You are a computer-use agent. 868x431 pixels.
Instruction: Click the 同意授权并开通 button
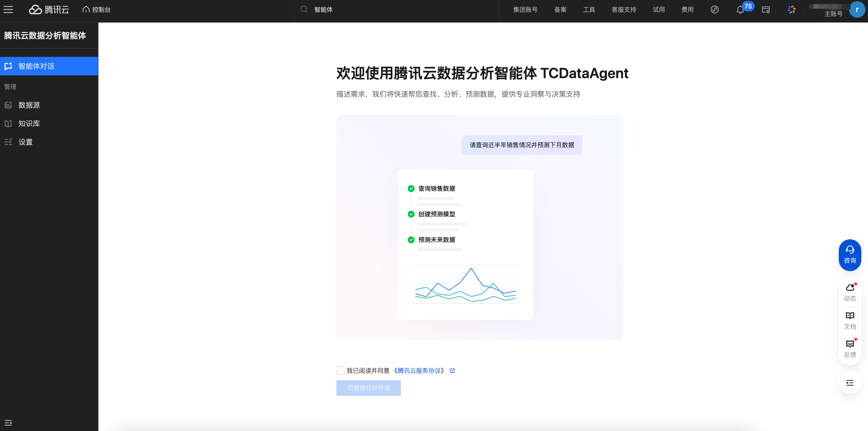point(369,388)
